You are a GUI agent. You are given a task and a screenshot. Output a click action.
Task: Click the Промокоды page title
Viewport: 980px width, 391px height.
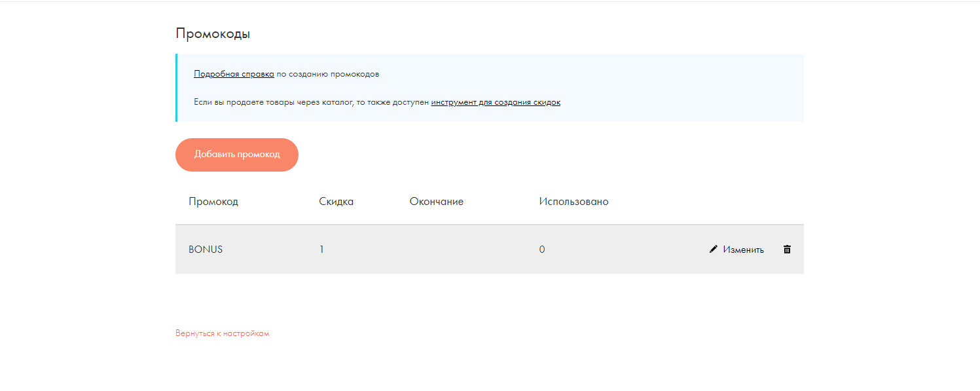pos(212,33)
